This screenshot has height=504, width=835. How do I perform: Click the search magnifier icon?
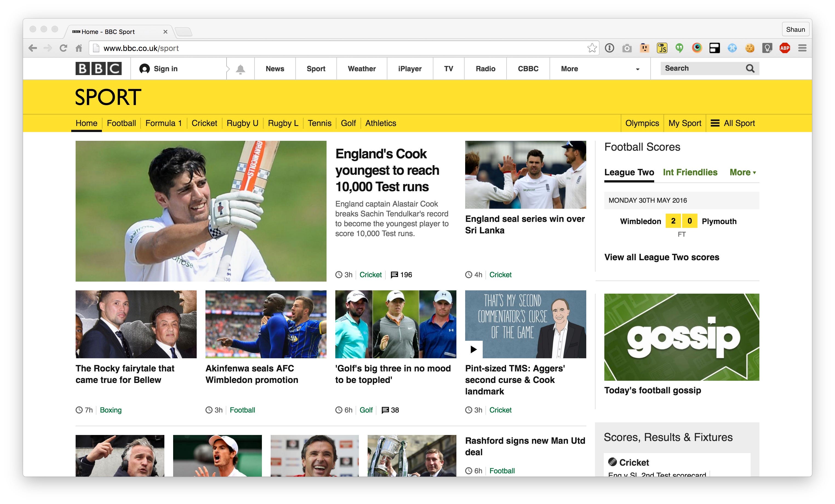tap(750, 68)
